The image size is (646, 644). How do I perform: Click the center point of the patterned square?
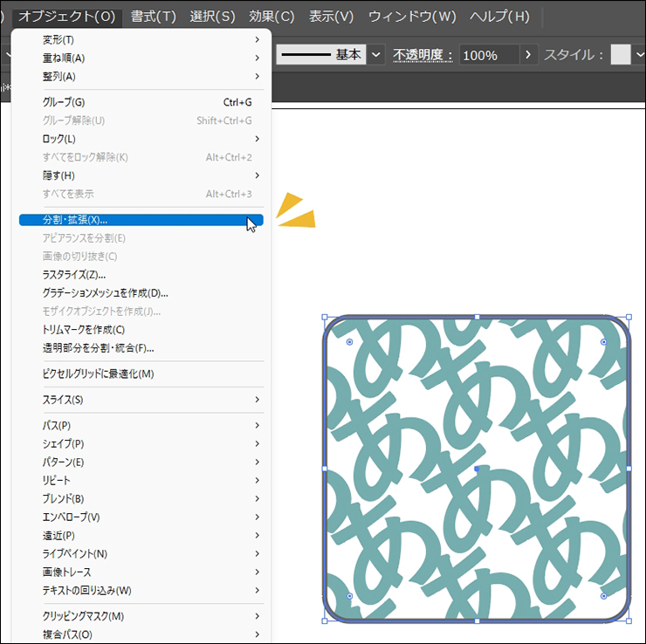coord(477,469)
